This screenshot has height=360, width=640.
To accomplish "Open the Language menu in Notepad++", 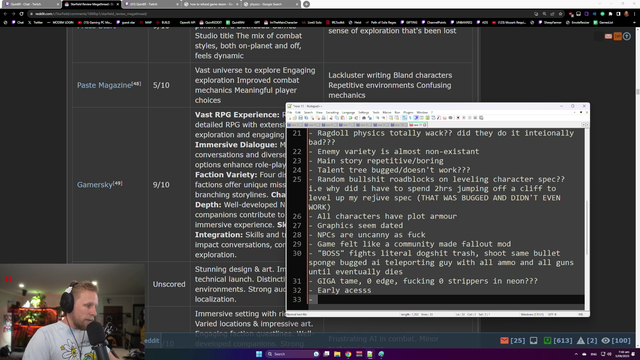I will (348, 112).
